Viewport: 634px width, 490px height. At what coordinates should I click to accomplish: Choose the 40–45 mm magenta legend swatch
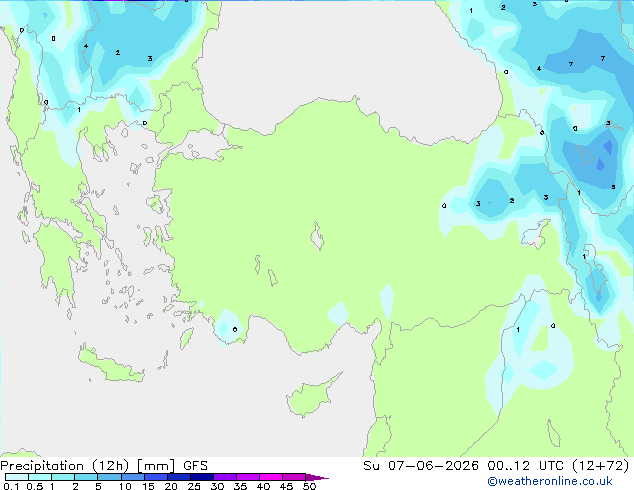271,477
